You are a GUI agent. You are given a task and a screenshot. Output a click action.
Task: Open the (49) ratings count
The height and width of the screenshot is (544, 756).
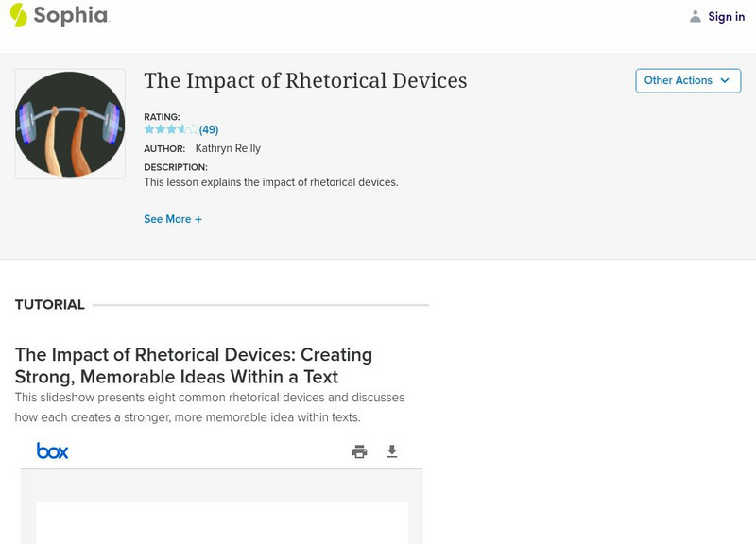click(209, 129)
